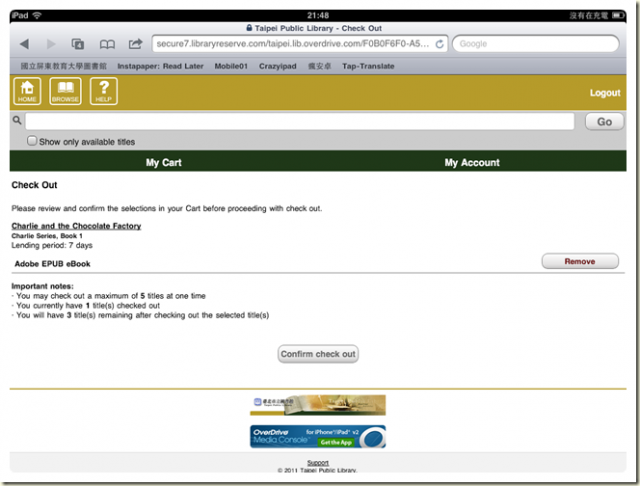This screenshot has width=640, height=486.
Task: Tap the Taipei Public Library banner image
Action: coord(318,405)
